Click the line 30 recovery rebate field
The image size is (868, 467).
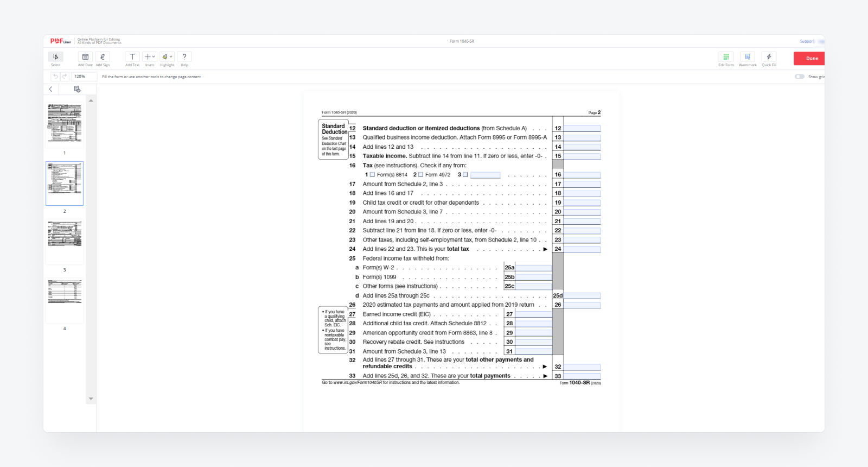(533, 342)
